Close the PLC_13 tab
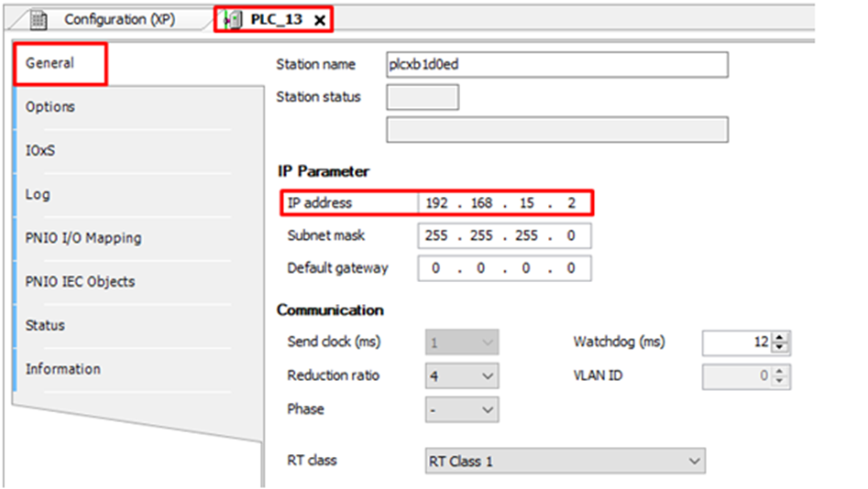 [318, 20]
